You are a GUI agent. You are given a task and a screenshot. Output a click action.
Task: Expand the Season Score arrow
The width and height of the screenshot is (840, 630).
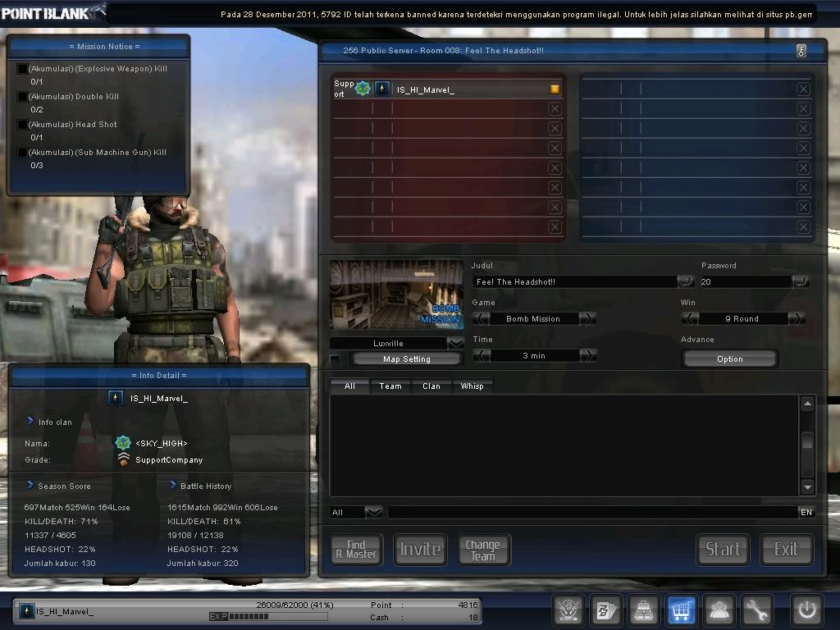[30, 485]
